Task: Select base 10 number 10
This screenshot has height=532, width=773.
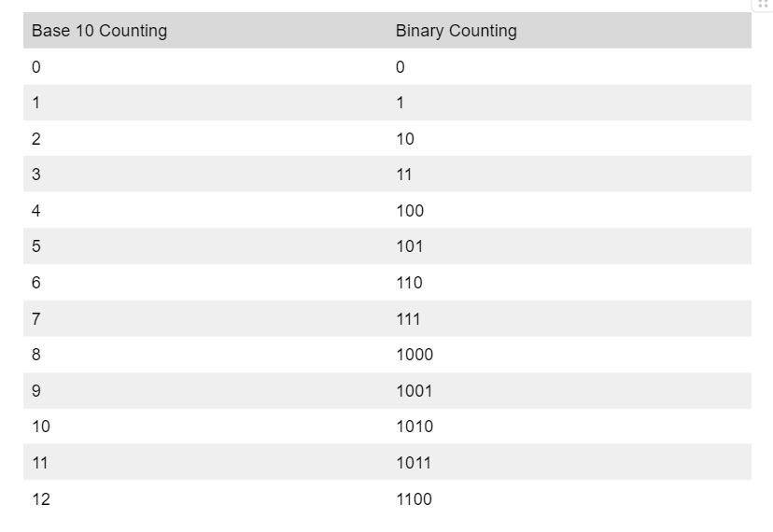Action: (x=41, y=427)
